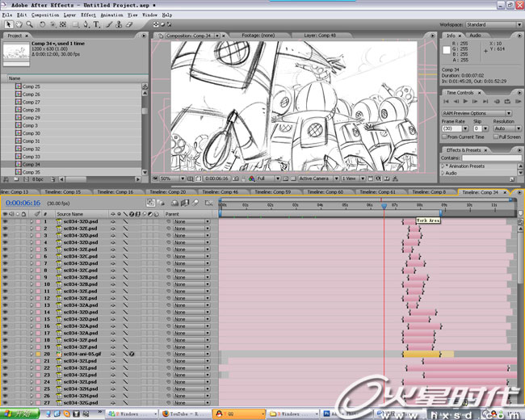The image size is (525, 420).
Task: Click Auto-keyframe graph icon in timeline
Action: tap(209, 203)
